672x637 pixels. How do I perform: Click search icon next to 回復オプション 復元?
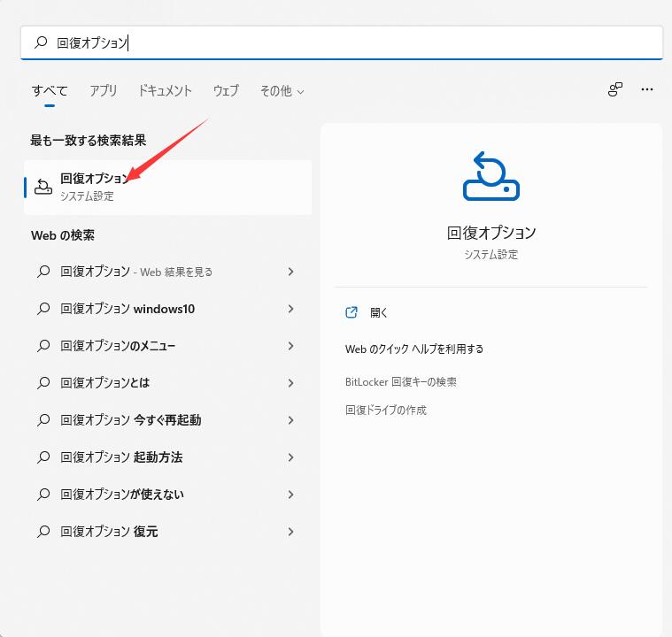(x=43, y=532)
